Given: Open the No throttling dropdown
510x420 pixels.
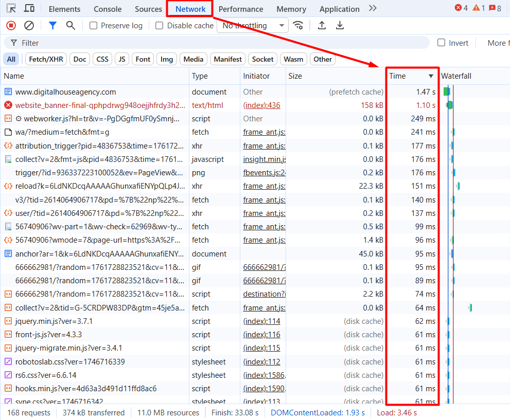Looking at the screenshot, I should click(252, 26).
